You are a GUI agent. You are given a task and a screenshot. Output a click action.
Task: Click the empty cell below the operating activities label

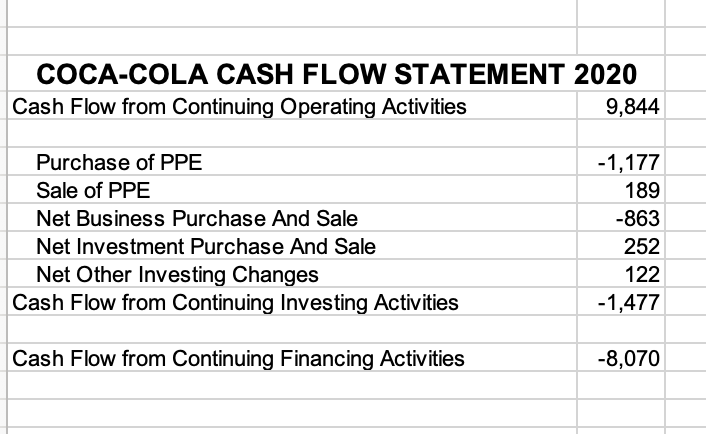292,133
